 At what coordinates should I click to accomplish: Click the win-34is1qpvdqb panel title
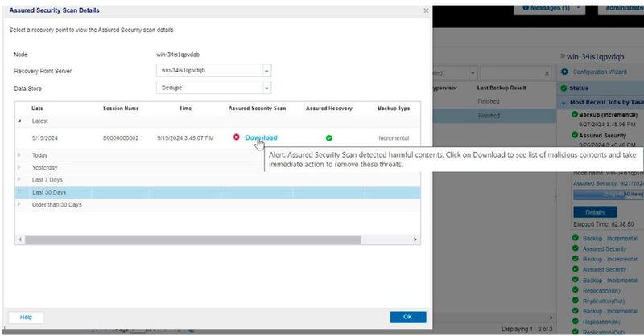[595, 56]
